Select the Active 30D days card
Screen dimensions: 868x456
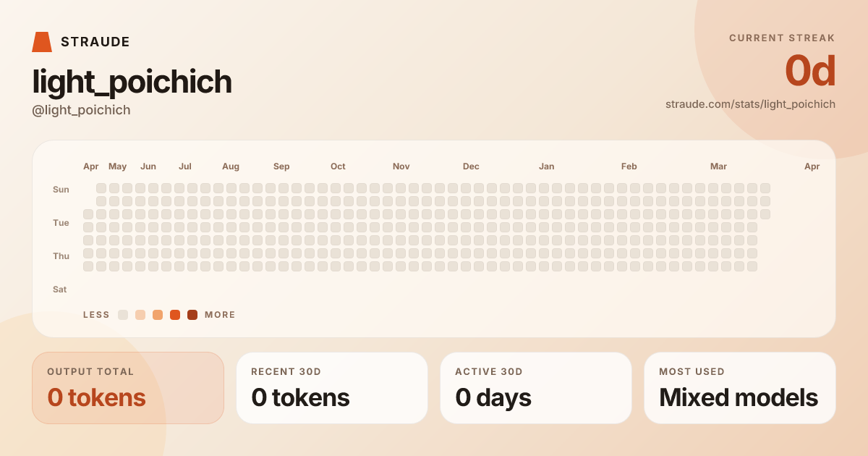pos(536,388)
